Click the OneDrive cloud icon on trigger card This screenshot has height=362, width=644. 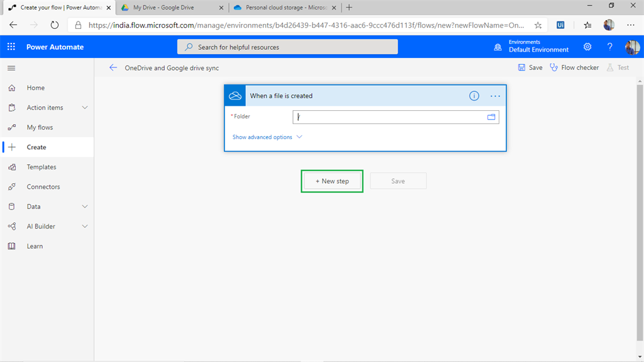coord(235,96)
